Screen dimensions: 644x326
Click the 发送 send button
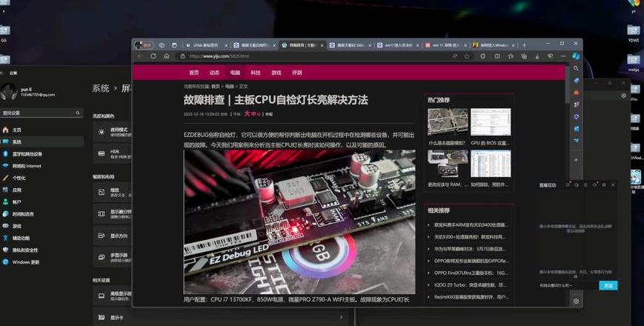(x=608, y=285)
